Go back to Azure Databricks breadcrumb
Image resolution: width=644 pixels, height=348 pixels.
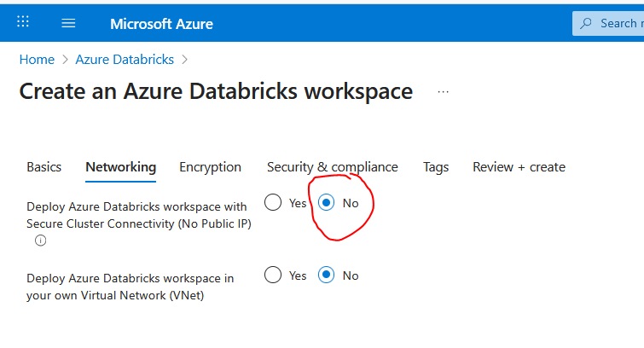pyautogui.click(x=125, y=60)
